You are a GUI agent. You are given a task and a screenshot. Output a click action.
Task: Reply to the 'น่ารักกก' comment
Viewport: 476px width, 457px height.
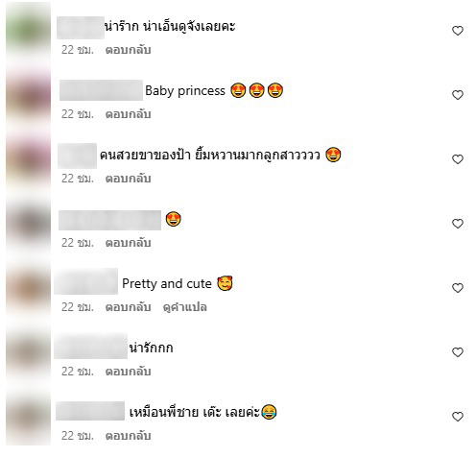128,372
